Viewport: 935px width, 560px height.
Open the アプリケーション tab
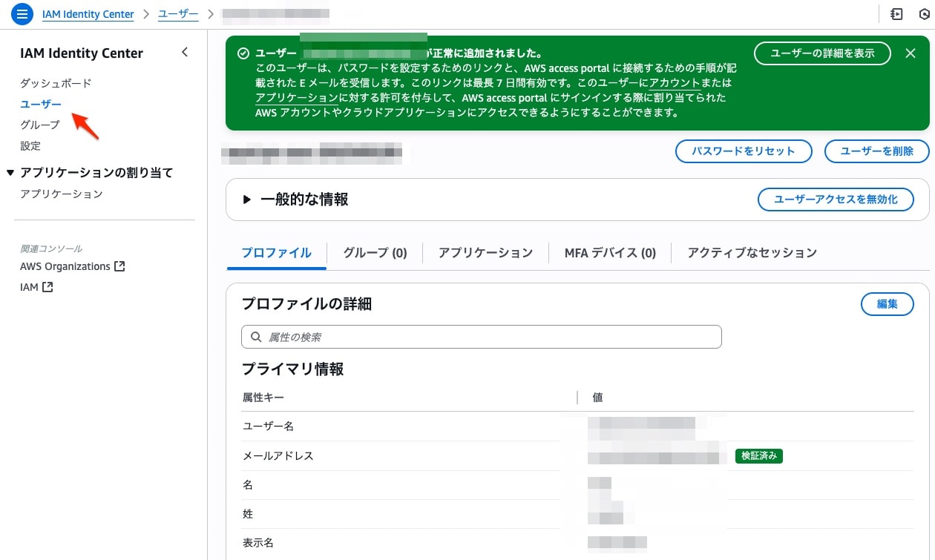[485, 253]
